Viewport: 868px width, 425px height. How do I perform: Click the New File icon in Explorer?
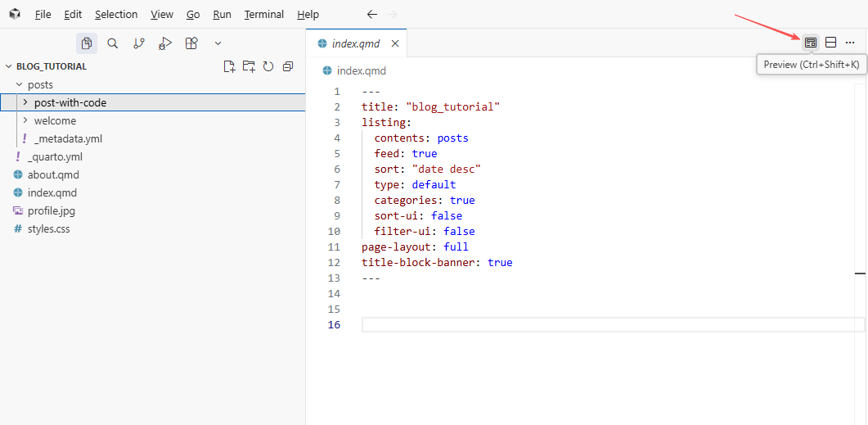point(230,66)
